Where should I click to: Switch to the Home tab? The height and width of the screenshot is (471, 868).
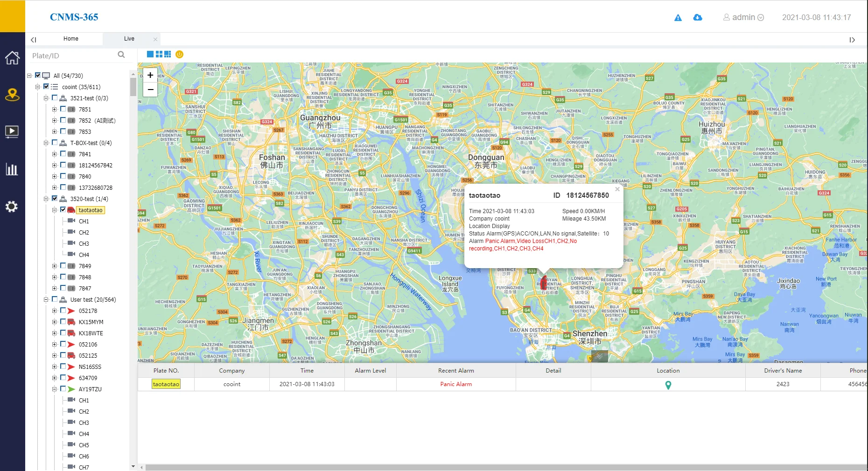[x=71, y=39]
